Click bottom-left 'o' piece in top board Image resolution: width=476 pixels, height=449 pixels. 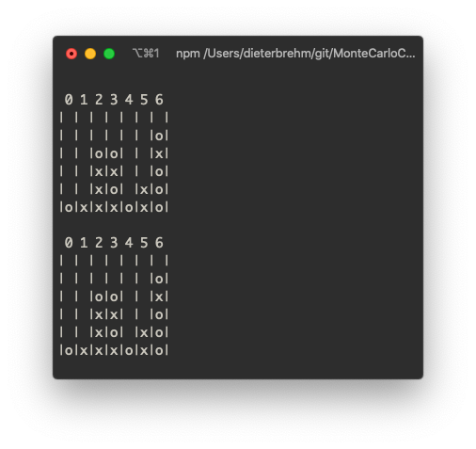coord(69,208)
